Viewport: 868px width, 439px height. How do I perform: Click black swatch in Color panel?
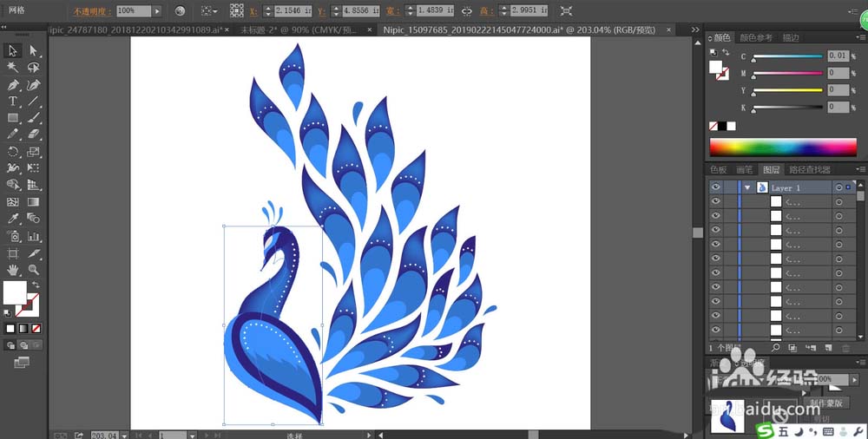(x=722, y=126)
